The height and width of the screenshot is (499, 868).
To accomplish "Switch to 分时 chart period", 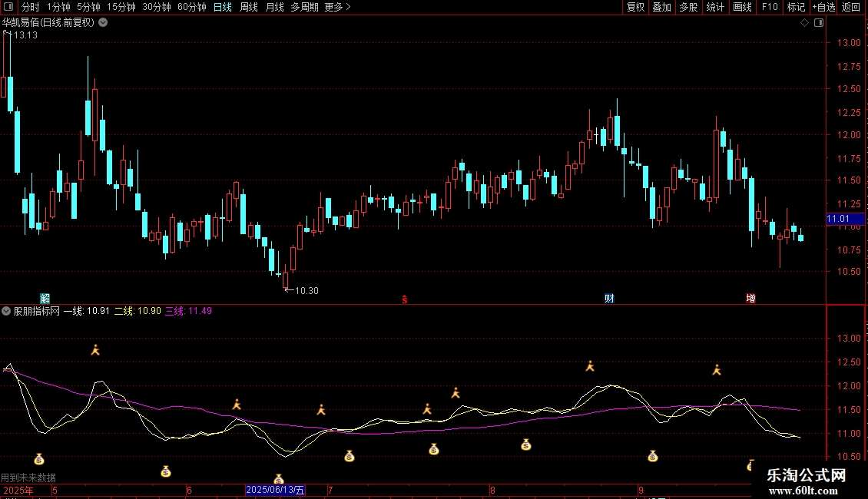I will point(31,7).
